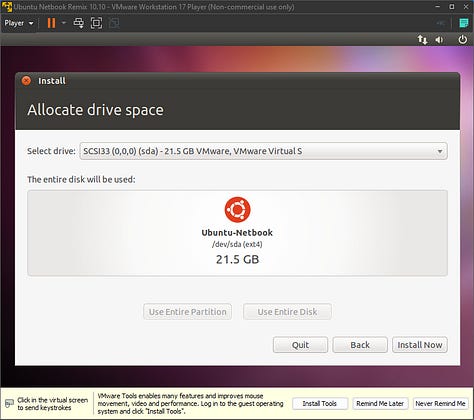Expand the power options dropdown arrow

click(64, 23)
